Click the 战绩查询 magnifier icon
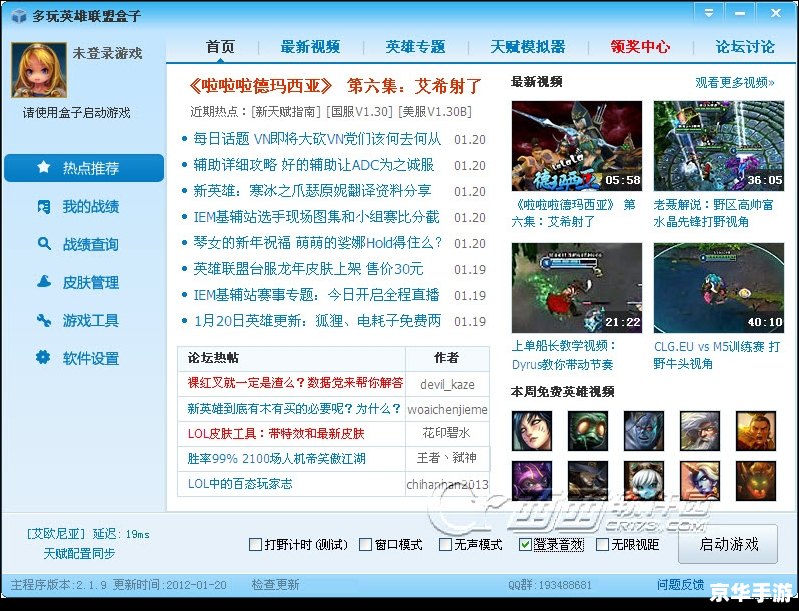The image size is (799, 611). coord(44,244)
